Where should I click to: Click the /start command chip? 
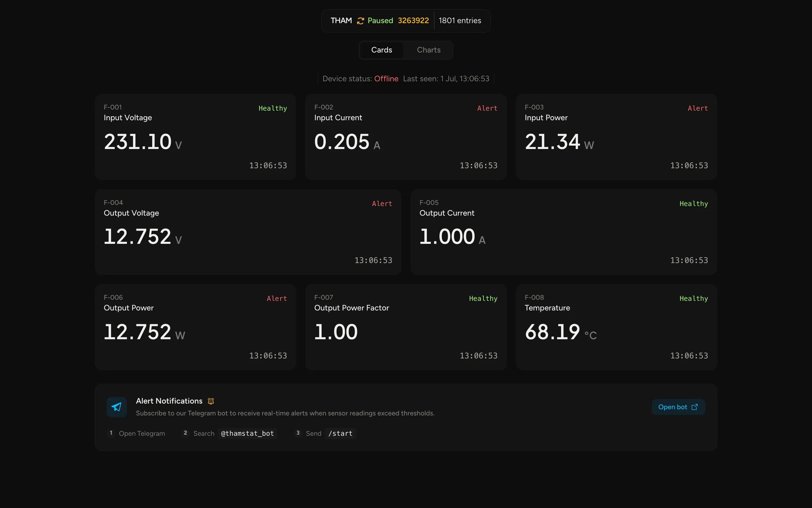(340, 433)
